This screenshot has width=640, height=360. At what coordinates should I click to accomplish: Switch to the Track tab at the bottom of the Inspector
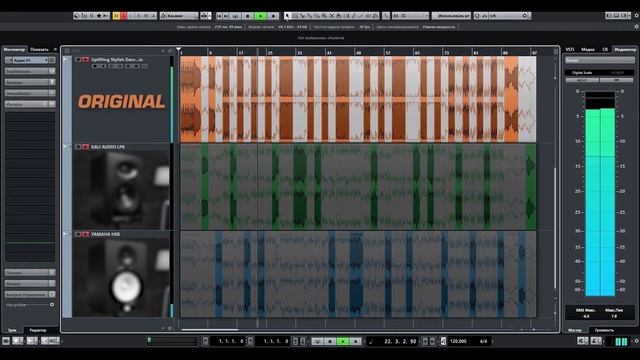tap(12, 330)
